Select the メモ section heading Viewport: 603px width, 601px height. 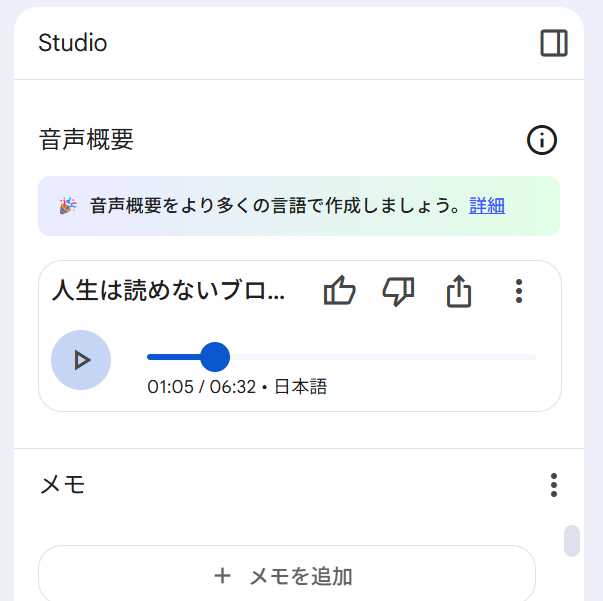tap(62, 484)
